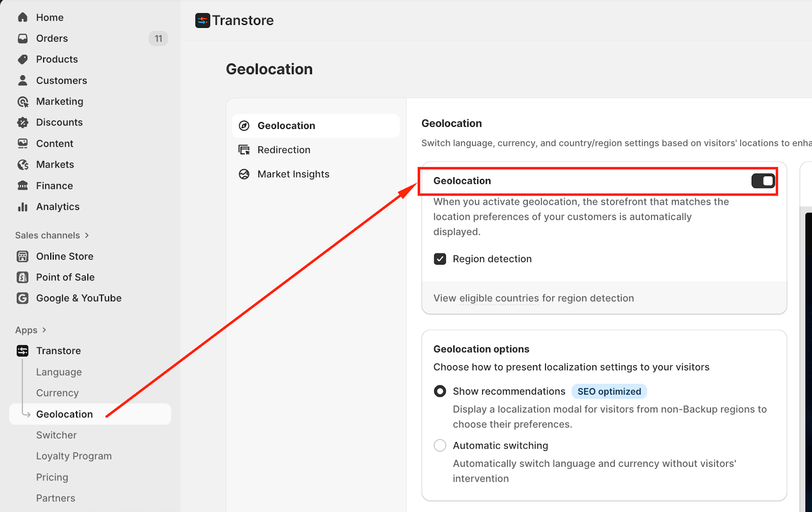Open Orders via its inbox icon
The height and width of the screenshot is (512, 812).
click(x=23, y=39)
